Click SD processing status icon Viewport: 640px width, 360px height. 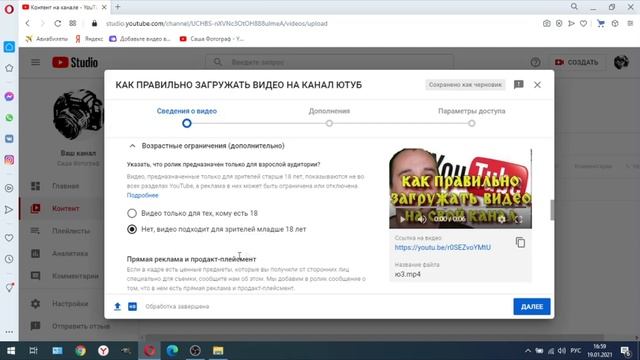point(133,306)
